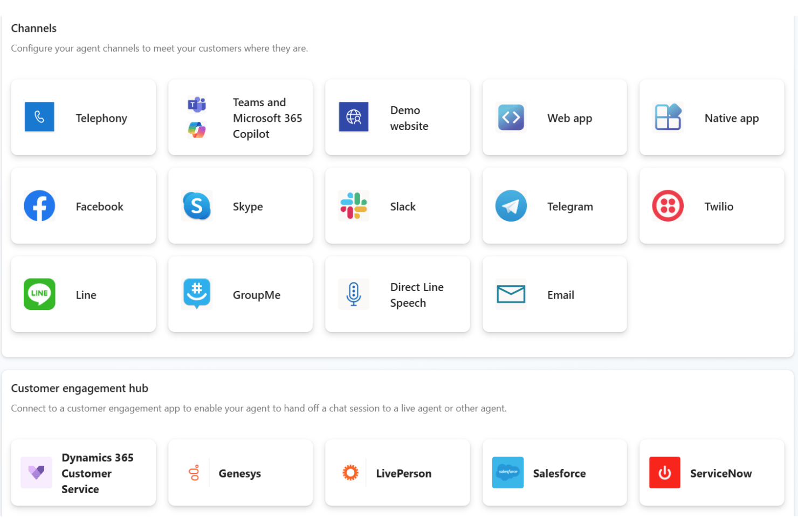The height and width of the screenshot is (532, 798).
Task: Click the Facebook logo icon
Action: [39, 205]
